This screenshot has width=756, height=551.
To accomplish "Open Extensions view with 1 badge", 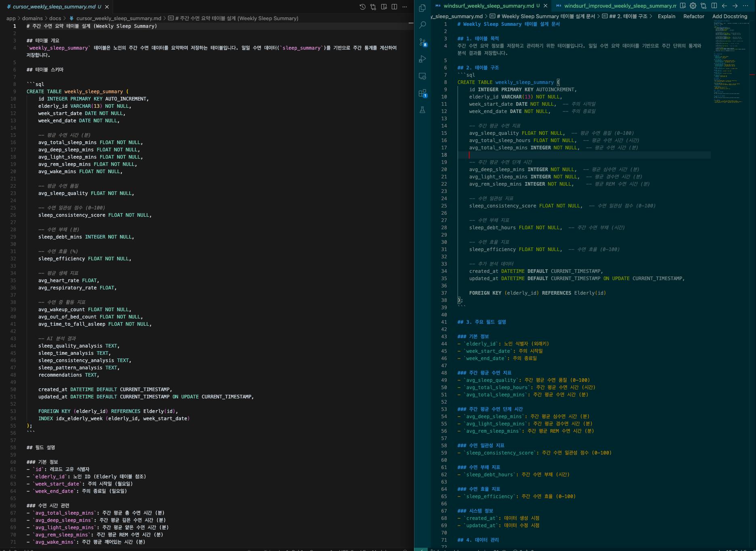I will click(x=422, y=93).
